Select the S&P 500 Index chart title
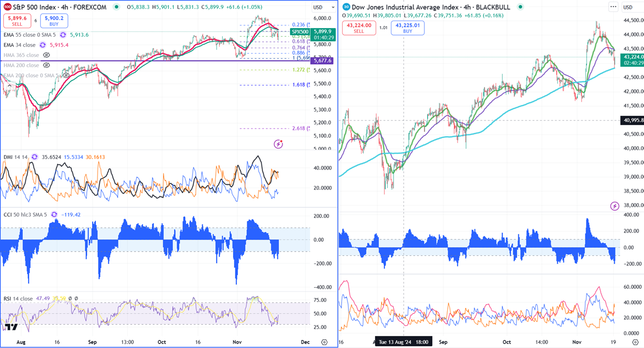 (60, 7)
